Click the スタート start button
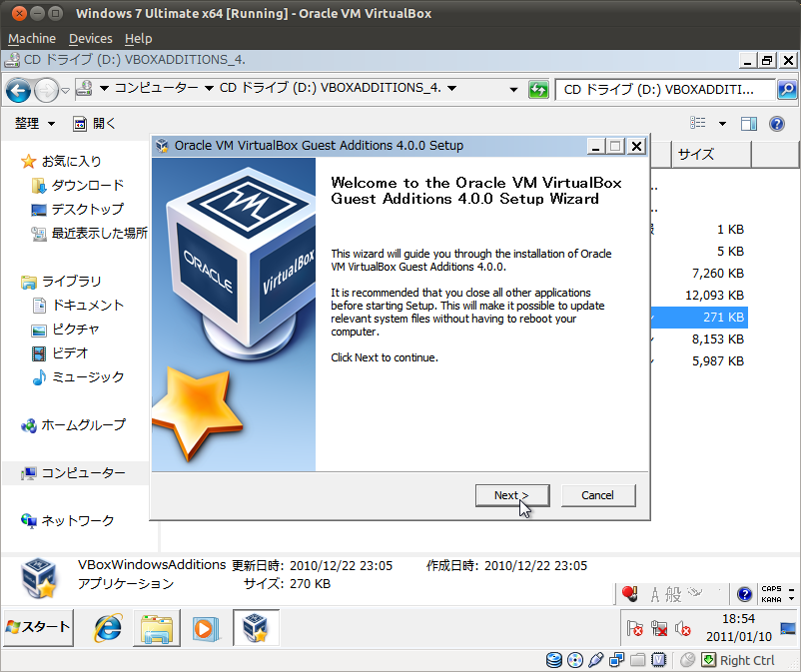Viewport: 801px width, 672px height. tap(38, 627)
